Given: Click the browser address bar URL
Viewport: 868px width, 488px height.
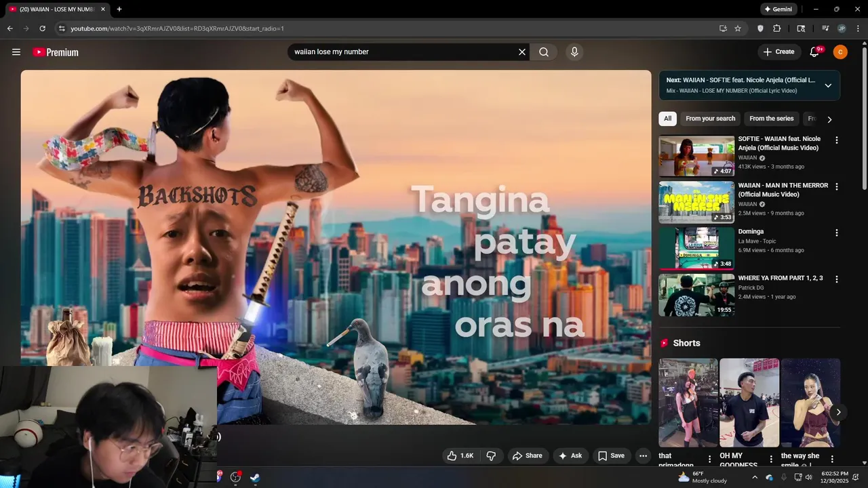Looking at the screenshot, I should [177, 28].
